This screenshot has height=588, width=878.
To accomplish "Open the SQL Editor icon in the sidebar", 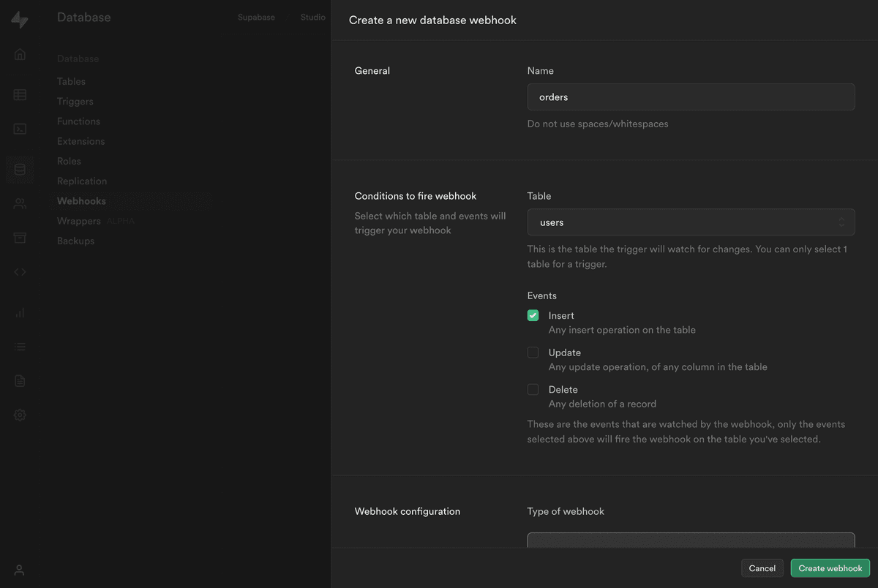I will [19, 128].
